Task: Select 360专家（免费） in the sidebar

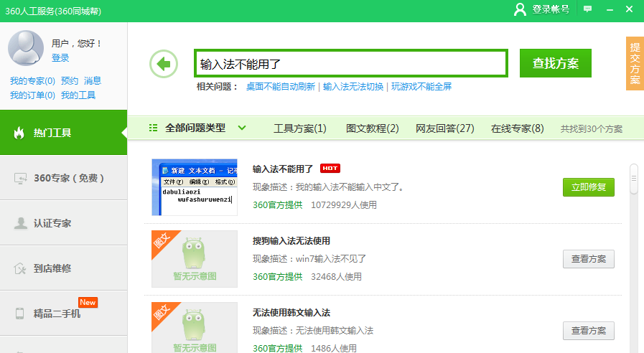Action: click(x=64, y=178)
